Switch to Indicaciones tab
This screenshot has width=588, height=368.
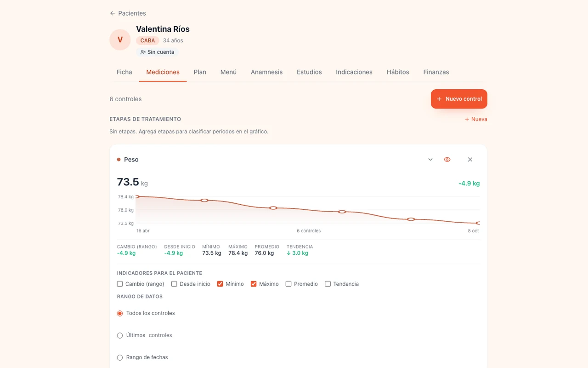pos(354,72)
